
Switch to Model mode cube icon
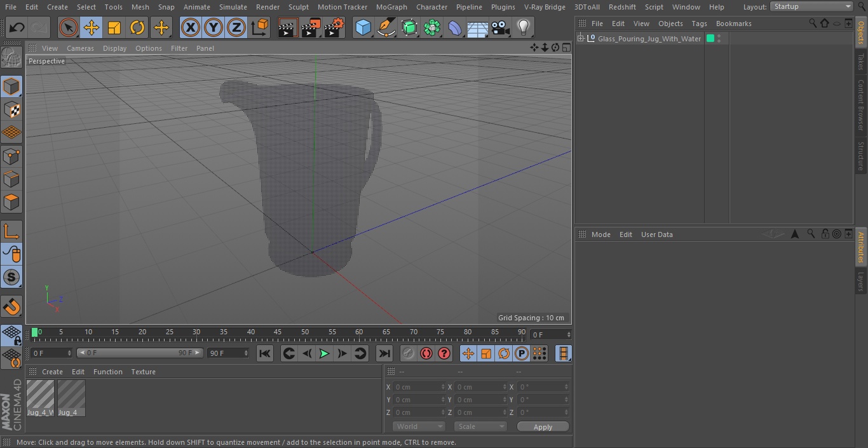11,86
